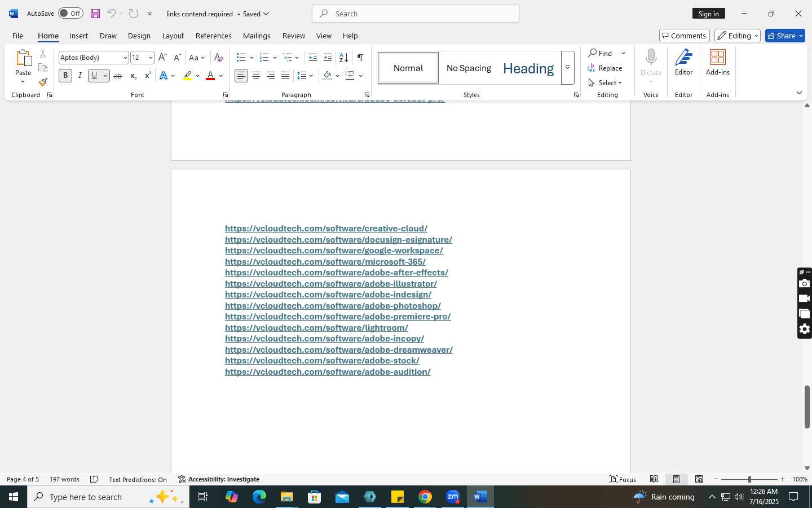The image size is (812, 508).
Task: Justify the paragraph text
Action: (x=285, y=76)
